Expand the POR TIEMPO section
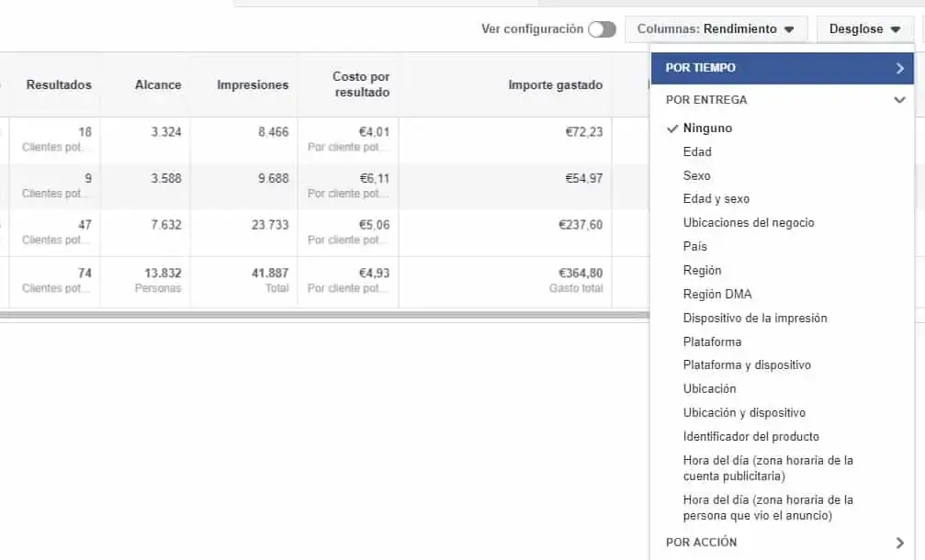 [x=781, y=68]
